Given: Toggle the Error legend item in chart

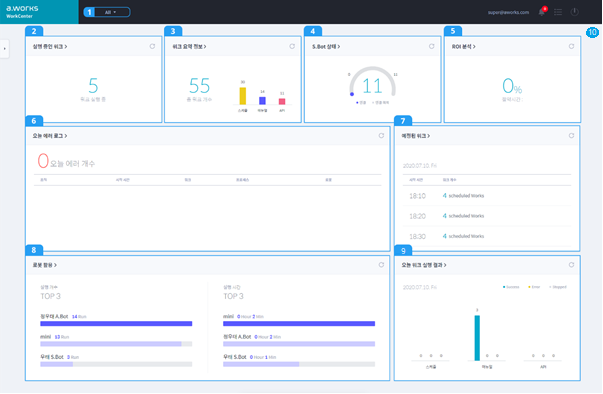Looking at the screenshot, I should point(534,287).
